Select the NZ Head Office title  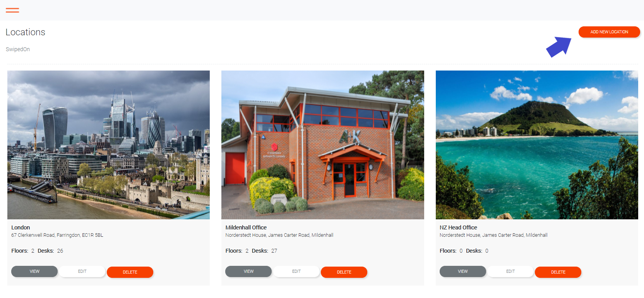(x=458, y=227)
